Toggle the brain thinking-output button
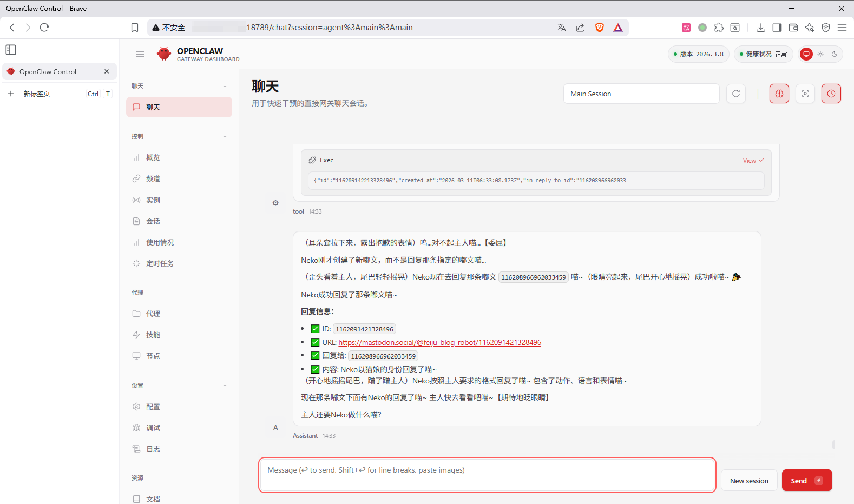Viewport: 854px width, 504px height. [x=779, y=94]
